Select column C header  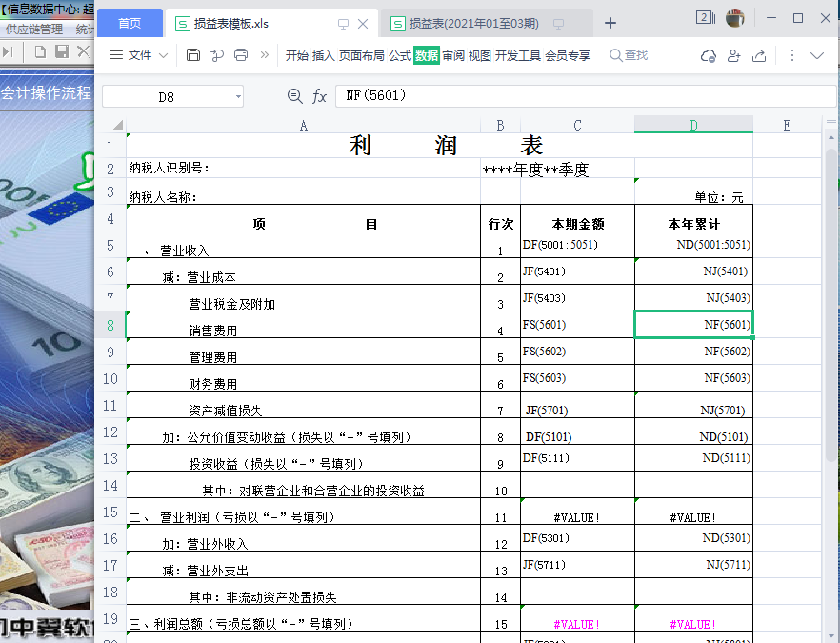[x=577, y=126]
